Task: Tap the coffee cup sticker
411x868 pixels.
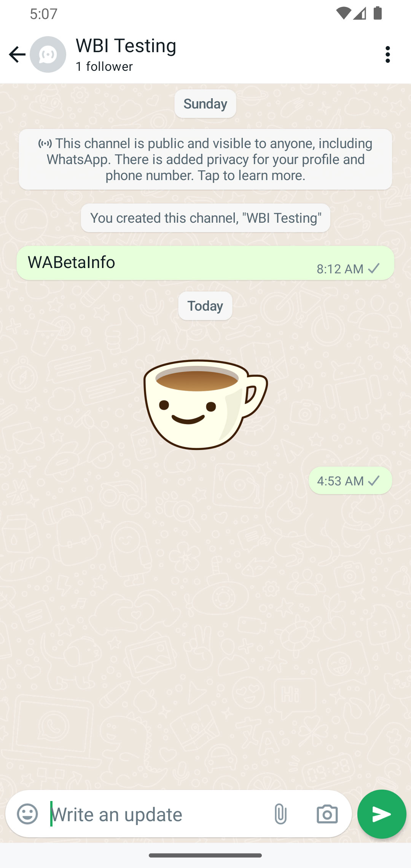Action: coord(205,404)
